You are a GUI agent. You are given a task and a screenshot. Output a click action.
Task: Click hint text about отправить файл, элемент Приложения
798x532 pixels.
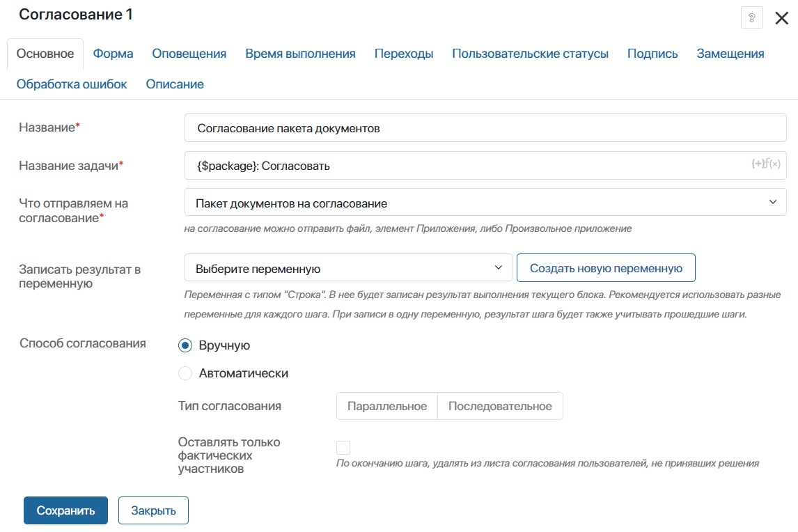(x=407, y=229)
